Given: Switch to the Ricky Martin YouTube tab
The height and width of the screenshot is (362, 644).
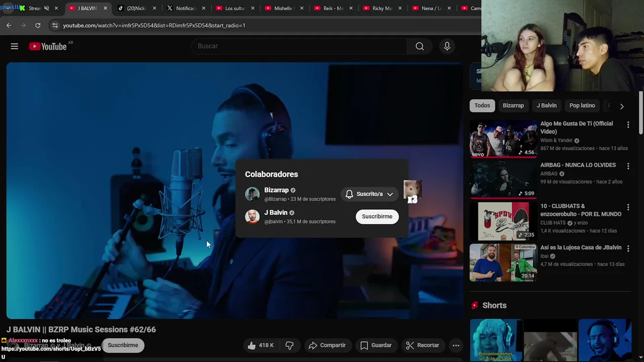Looking at the screenshot, I should [x=381, y=8].
